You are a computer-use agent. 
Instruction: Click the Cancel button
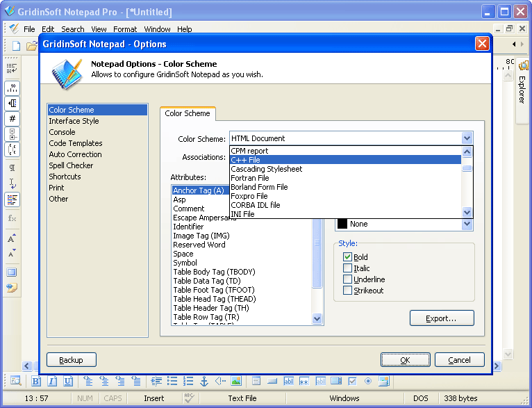pyautogui.click(x=459, y=360)
